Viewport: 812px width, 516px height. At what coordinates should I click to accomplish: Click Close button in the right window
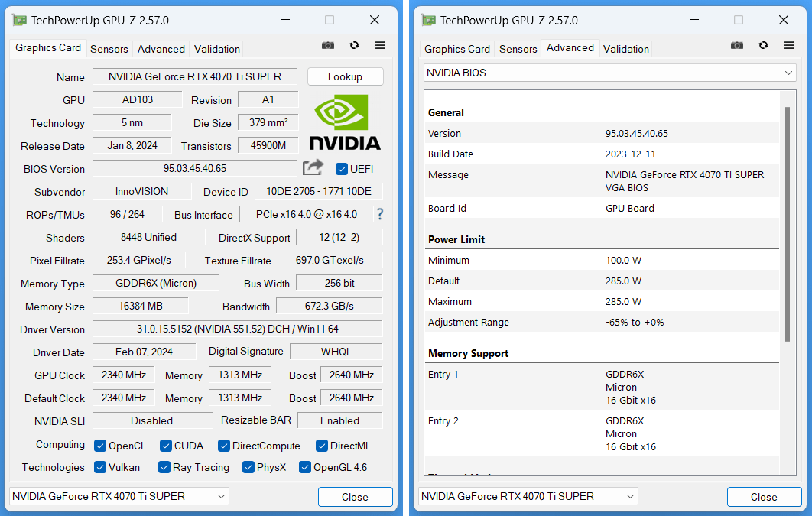(765, 497)
